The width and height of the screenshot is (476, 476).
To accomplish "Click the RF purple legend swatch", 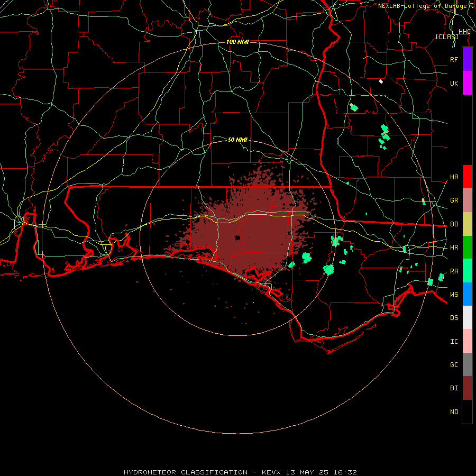I will (467, 59).
